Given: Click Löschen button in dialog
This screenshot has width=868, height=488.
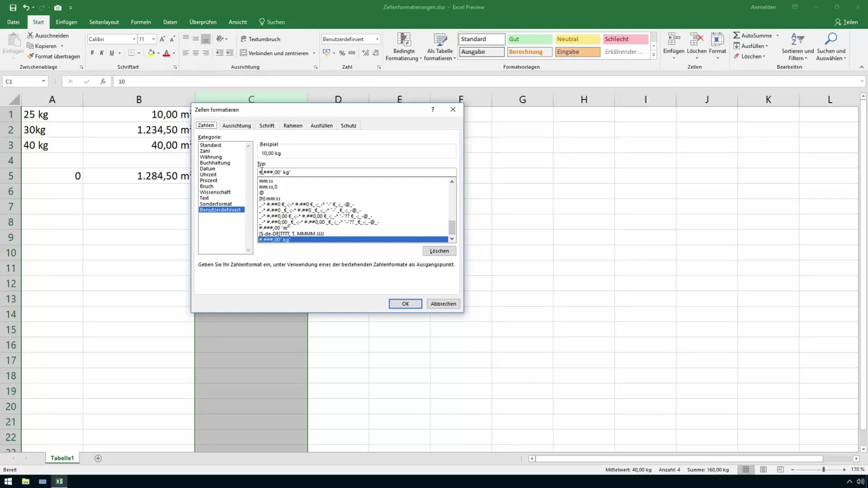Looking at the screenshot, I should [x=439, y=251].
